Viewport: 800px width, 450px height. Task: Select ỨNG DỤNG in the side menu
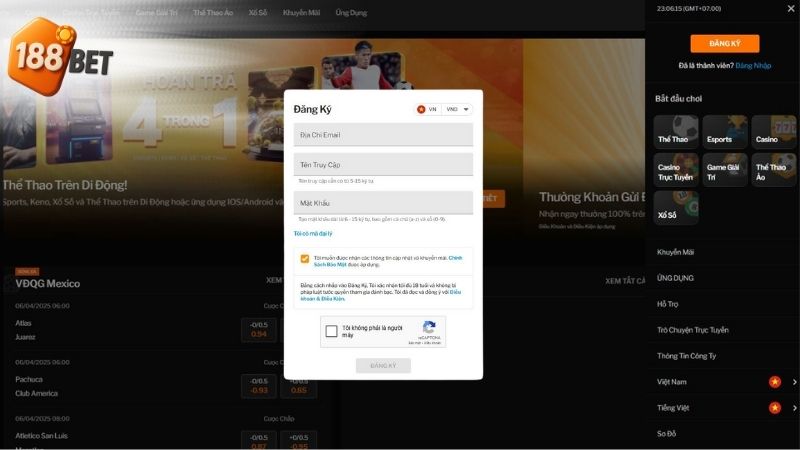point(675,278)
